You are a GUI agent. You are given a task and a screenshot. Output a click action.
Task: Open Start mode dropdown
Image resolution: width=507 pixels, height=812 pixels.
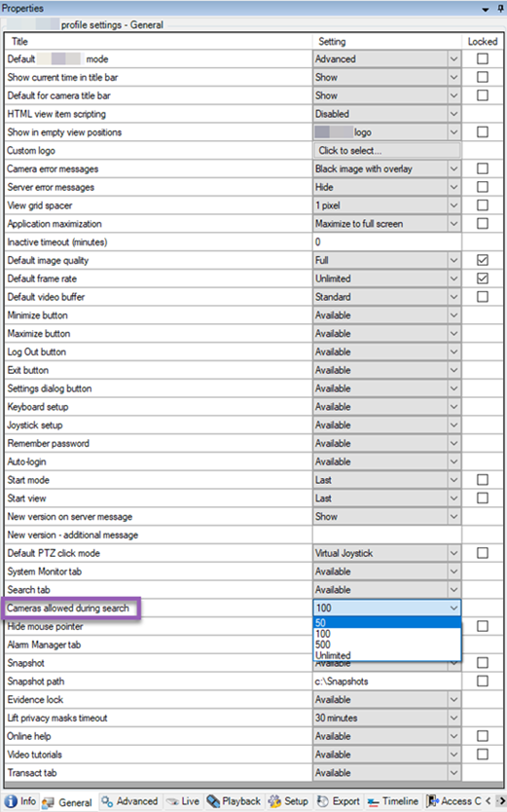click(x=453, y=480)
